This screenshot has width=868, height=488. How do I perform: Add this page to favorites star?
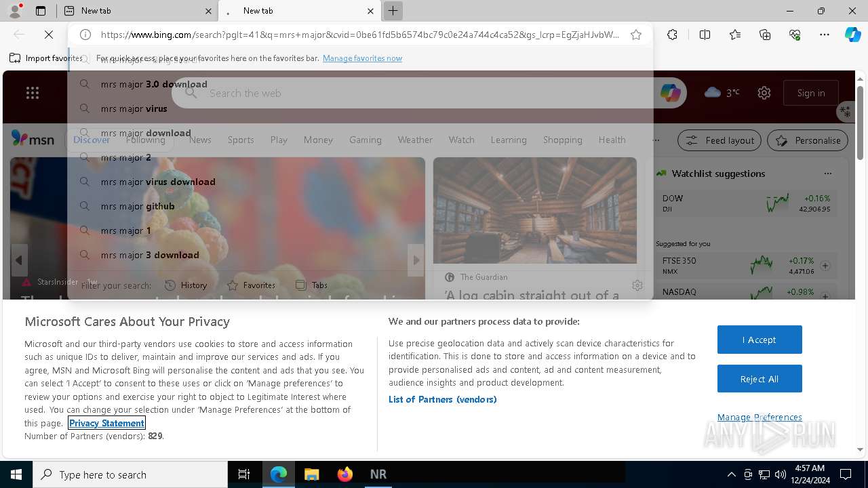point(636,35)
